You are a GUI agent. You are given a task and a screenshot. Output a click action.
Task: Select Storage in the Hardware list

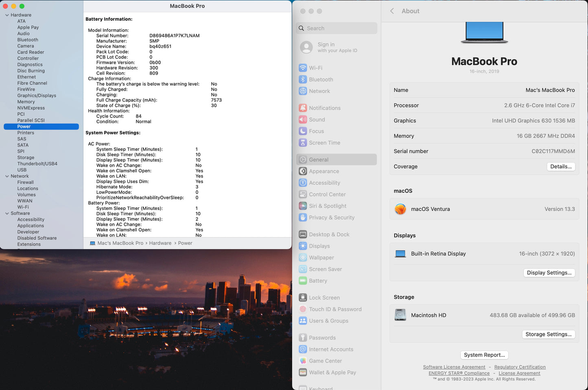26,158
